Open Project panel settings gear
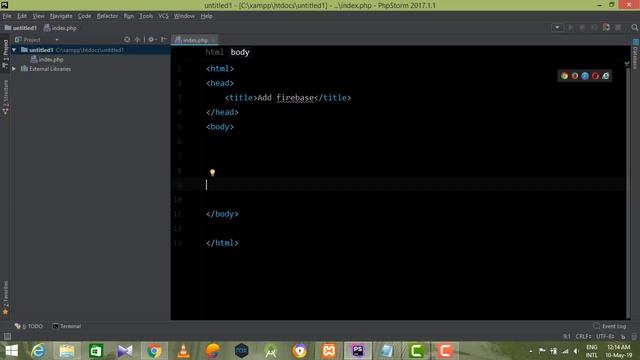 point(152,40)
